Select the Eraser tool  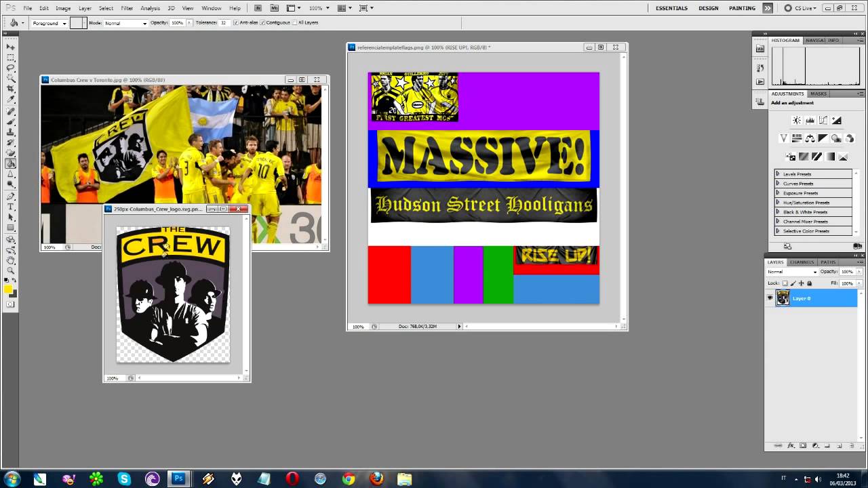[x=11, y=153]
